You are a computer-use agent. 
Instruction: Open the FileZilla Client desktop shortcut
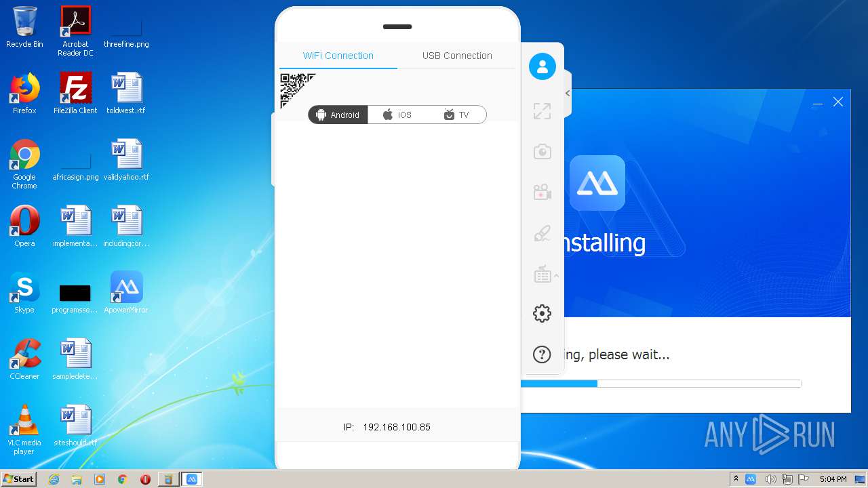point(75,94)
